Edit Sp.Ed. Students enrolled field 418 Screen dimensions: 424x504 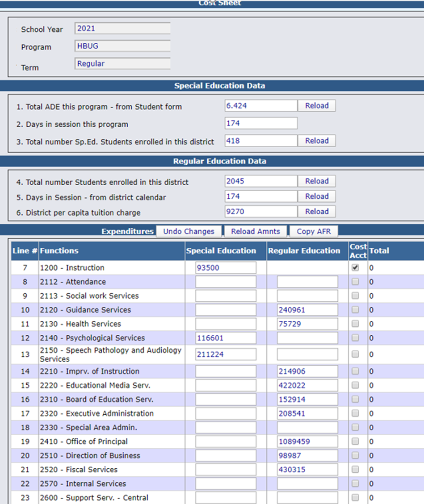coord(261,141)
